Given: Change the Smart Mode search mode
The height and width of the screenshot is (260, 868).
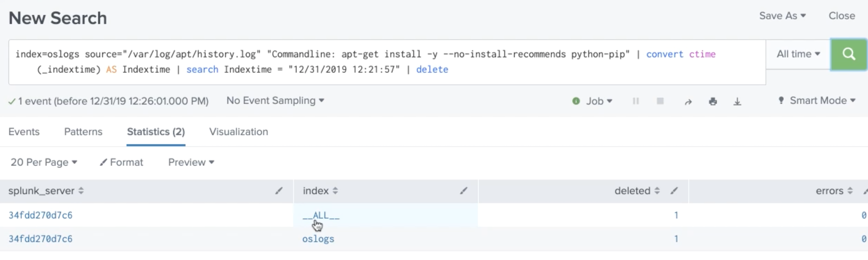Looking at the screenshot, I should tap(817, 100).
